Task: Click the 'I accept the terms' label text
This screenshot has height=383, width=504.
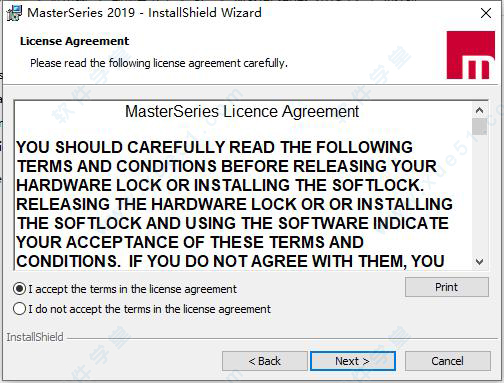Action: click(133, 289)
